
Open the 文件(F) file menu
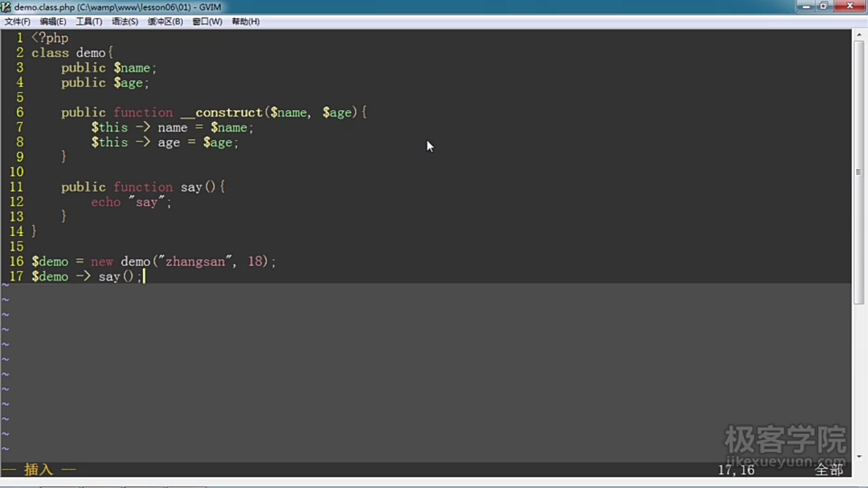point(17,22)
